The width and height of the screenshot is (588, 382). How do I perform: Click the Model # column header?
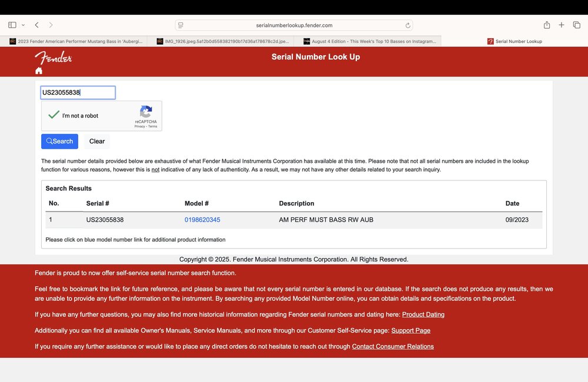coord(196,203)
